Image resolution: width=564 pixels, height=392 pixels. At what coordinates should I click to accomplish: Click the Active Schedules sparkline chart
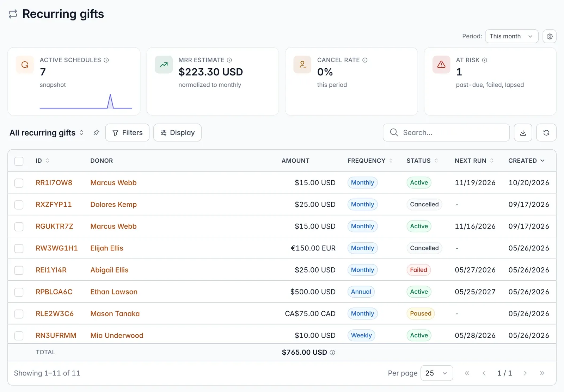tap(86, 101)
